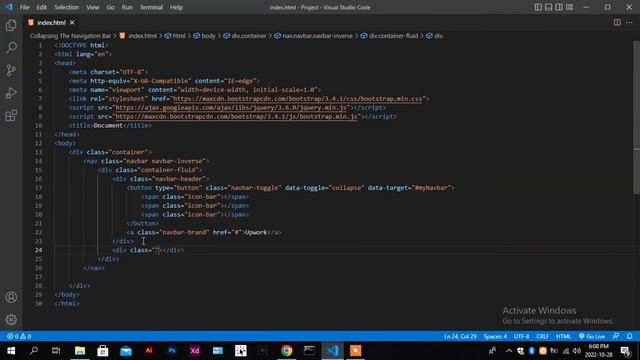This screenshot has height=360, width=640.
Task: Open notifications bell in status bar
Action: 629,336
